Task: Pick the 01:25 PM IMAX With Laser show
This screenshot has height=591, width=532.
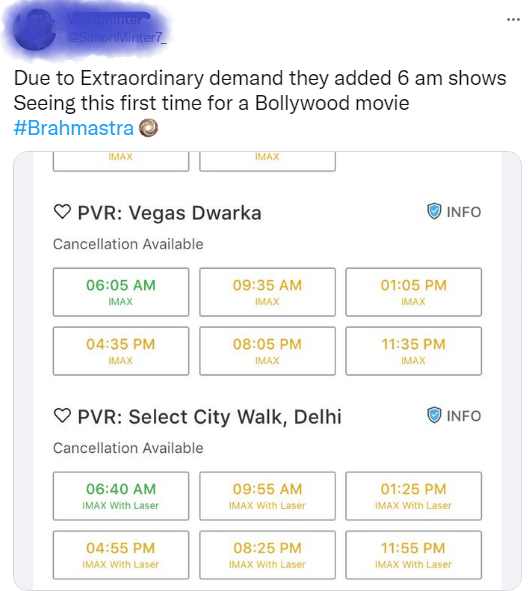Action: tap(414, 496)
